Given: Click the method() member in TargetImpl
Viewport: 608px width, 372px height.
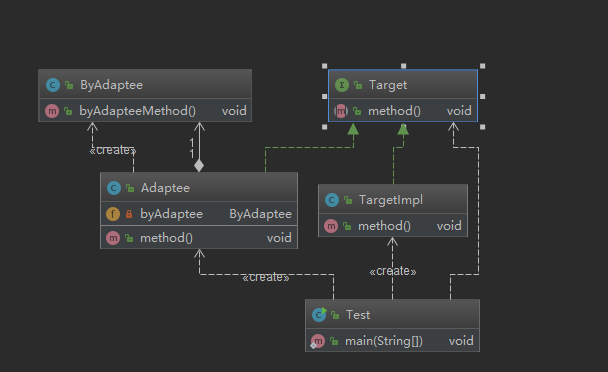Looking at the screenshot, I should pyautogui.click(x=384, y=226).
